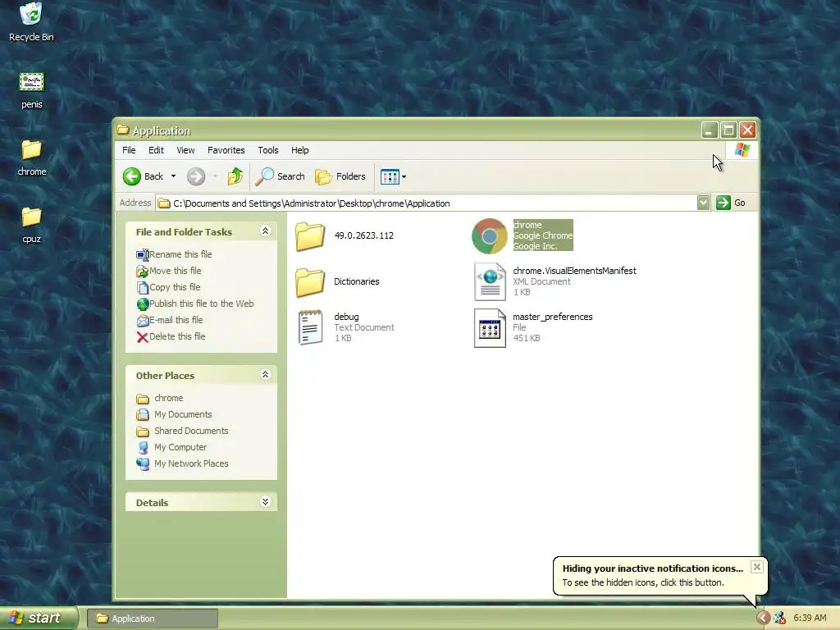
Task: Collapse the Other Places panel
Action: [x=265, y=374]
